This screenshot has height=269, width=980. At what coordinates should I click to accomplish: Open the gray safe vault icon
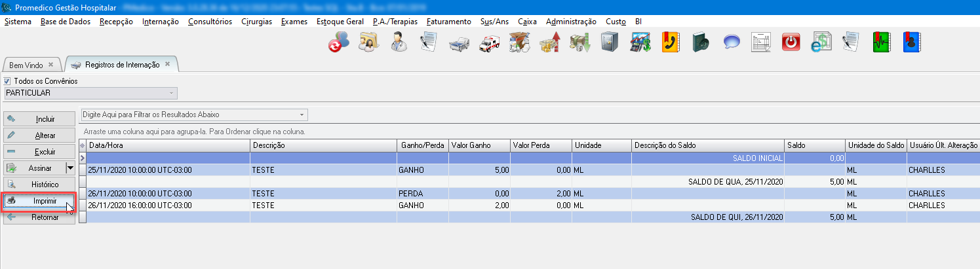tap(609, 43)
